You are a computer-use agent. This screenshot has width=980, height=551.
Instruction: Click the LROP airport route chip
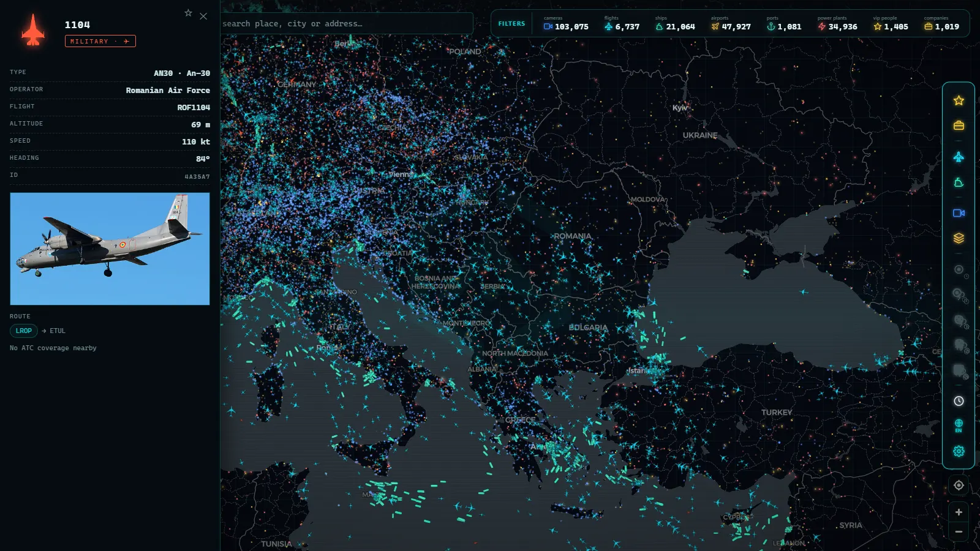(x=24, y=331)
